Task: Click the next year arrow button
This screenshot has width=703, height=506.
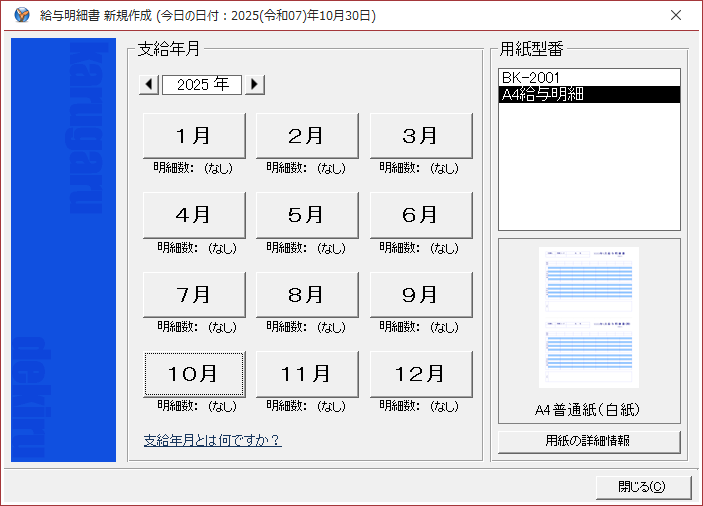Action: (x=255, y=85)
